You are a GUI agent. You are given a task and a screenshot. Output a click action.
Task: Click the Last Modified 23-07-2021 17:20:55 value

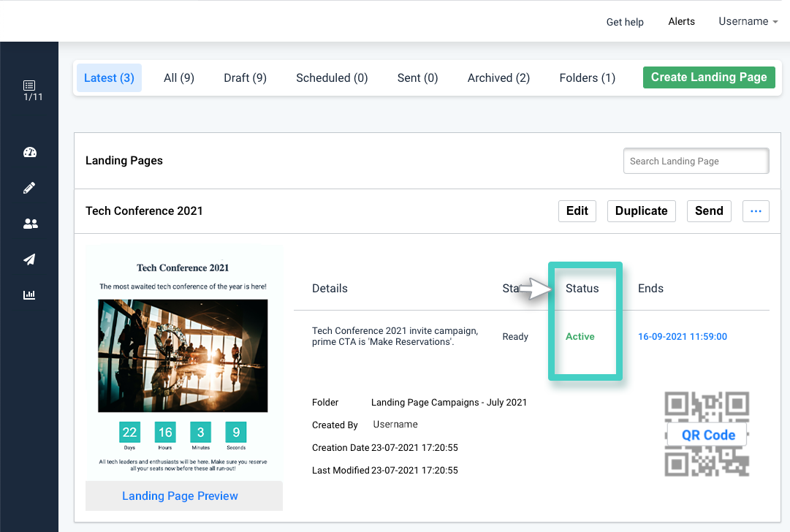414,470
